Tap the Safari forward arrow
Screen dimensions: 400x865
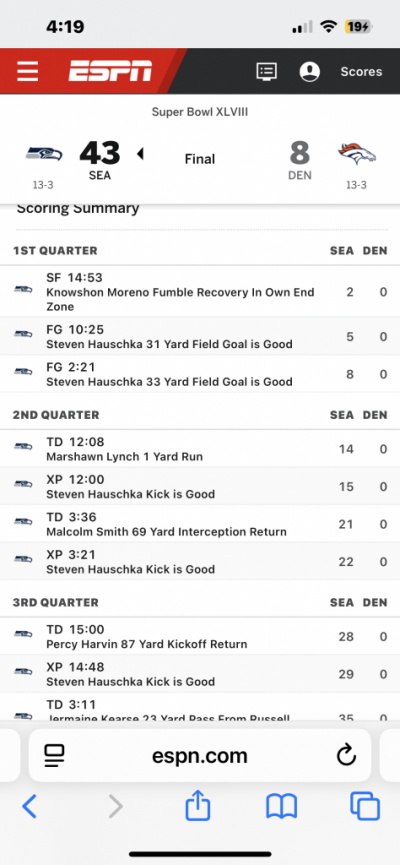(115, 807)
